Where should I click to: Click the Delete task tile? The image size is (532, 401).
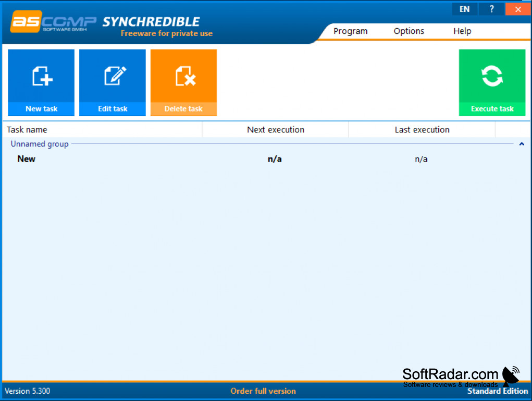[x=183, y=82]
